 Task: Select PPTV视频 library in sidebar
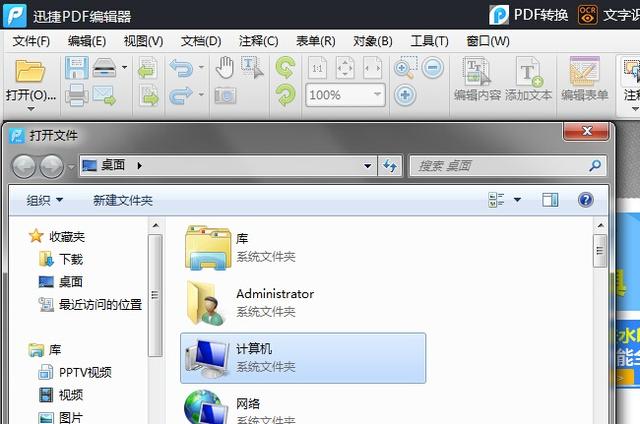tap(75, 372)
